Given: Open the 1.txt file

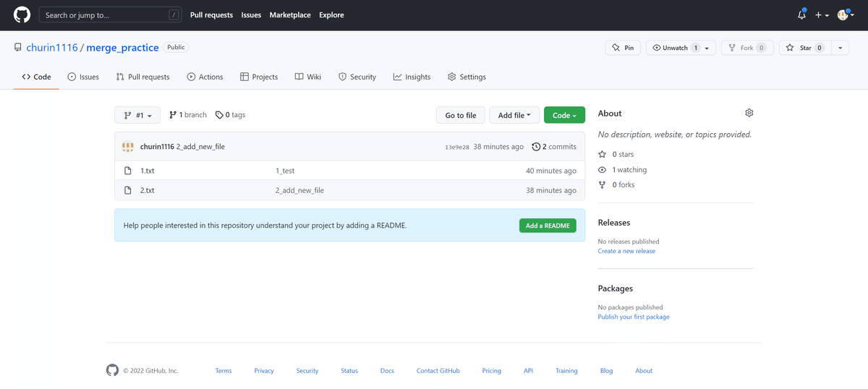Looking at the screenshot, I should tap(148, 171).
